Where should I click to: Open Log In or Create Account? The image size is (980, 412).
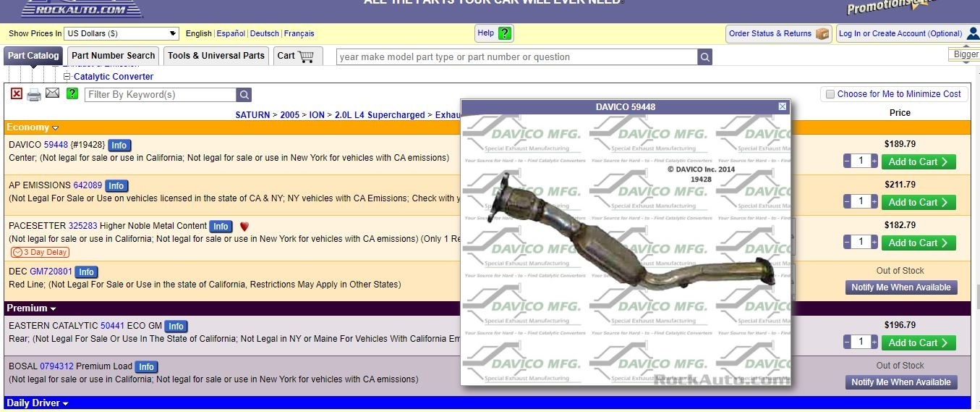click(908, 33)
